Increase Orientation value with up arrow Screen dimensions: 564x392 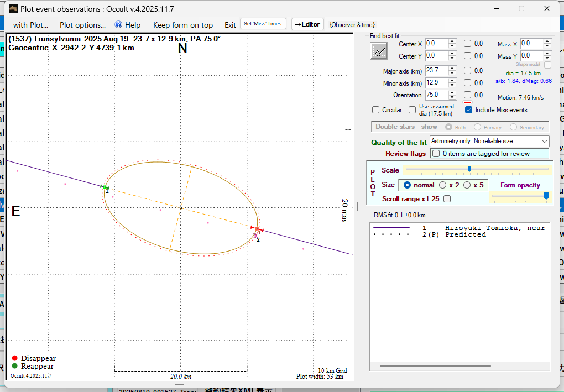(452, 92)
